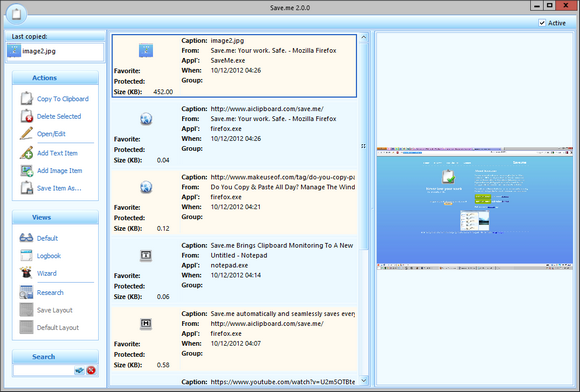Click the list scrollbar up arrow
The width and height of the screenshot is (580, 392).
coord(364,37)
